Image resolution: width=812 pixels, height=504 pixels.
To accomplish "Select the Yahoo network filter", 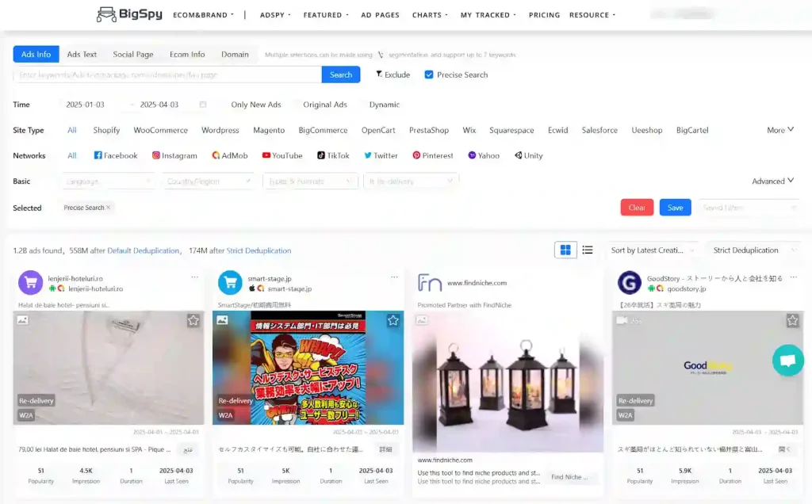I will tap(484, 155).
